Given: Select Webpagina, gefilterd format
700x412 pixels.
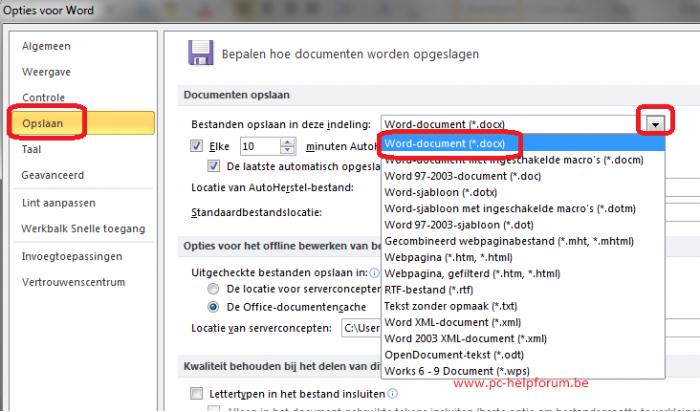Looking at the screenshot, I should point(523,273).
